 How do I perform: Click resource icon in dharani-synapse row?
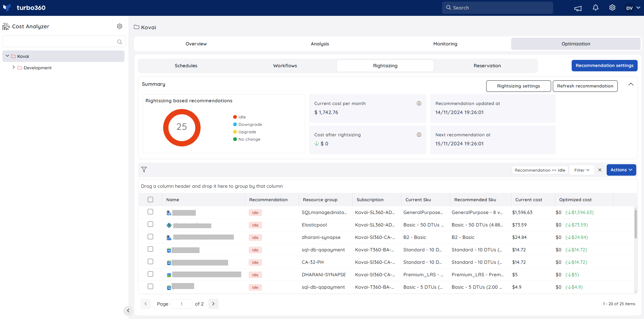click(169, 238)
